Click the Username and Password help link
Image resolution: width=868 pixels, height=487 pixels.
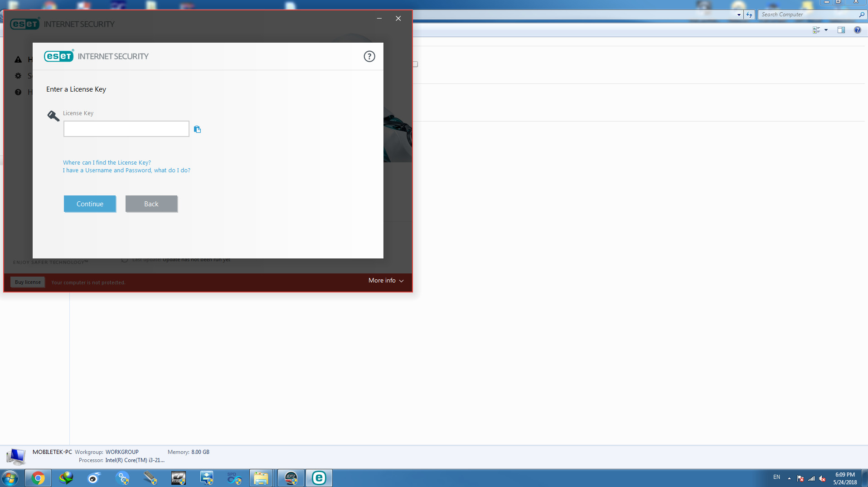pyautogui.click(x=126, y=170)
